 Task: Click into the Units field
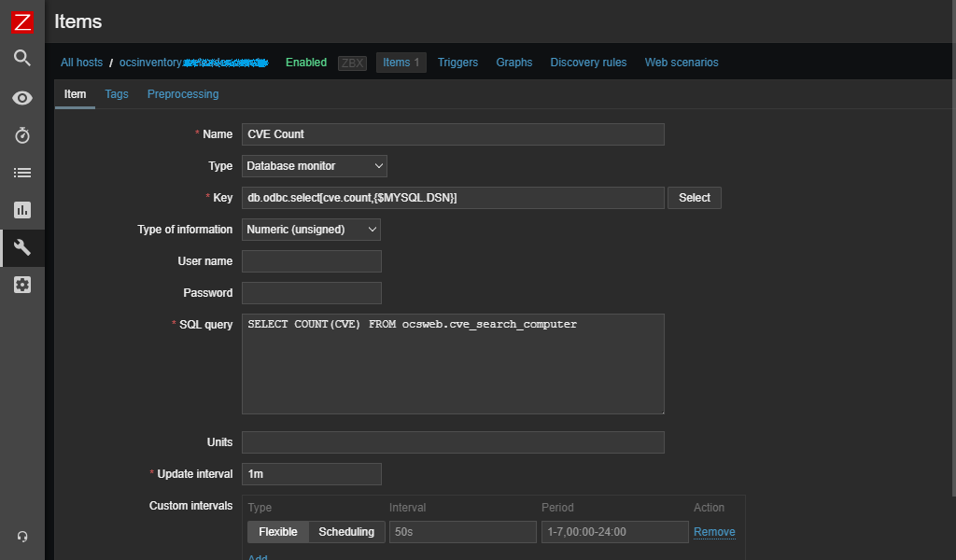(453, 442)
